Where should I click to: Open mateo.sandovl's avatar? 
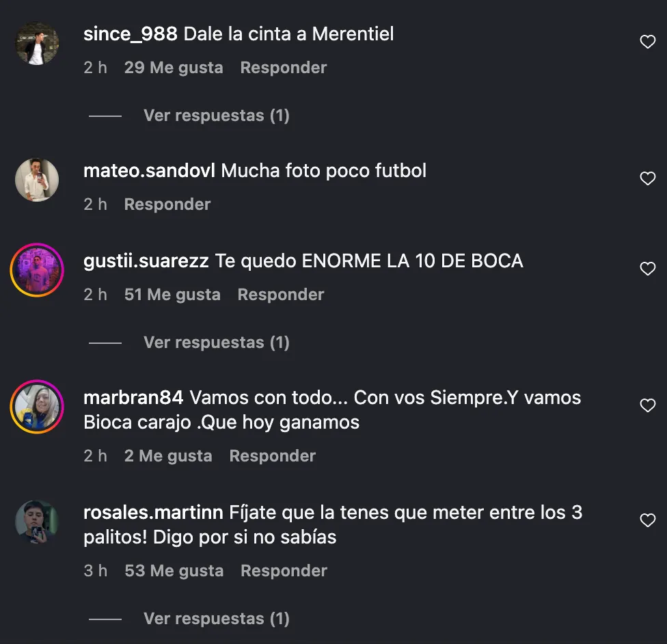[x=37, y=180]
